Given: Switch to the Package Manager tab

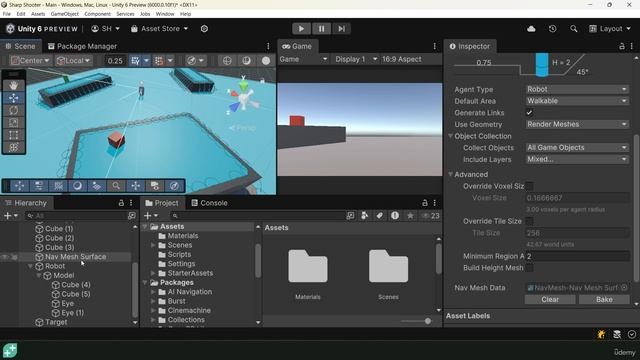Looking at the screenshot, I should [x=82, y=46].
